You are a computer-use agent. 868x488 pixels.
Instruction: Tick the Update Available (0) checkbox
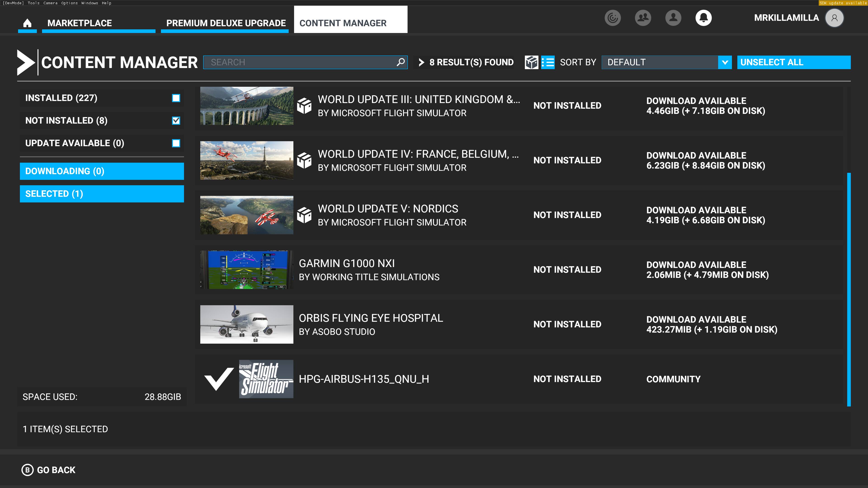(176, 143)
